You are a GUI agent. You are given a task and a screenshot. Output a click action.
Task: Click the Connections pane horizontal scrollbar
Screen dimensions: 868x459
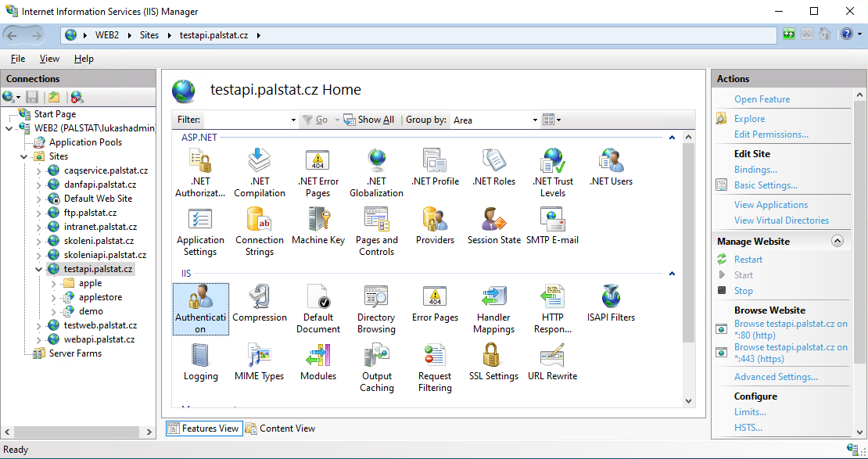click(x=77, y=432)
